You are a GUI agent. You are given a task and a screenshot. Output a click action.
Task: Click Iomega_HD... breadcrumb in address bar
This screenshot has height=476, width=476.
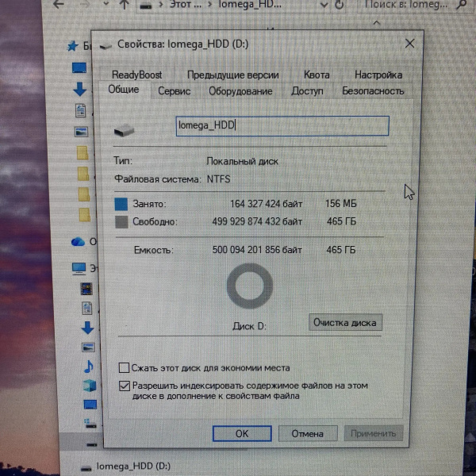tap(250, 4)
